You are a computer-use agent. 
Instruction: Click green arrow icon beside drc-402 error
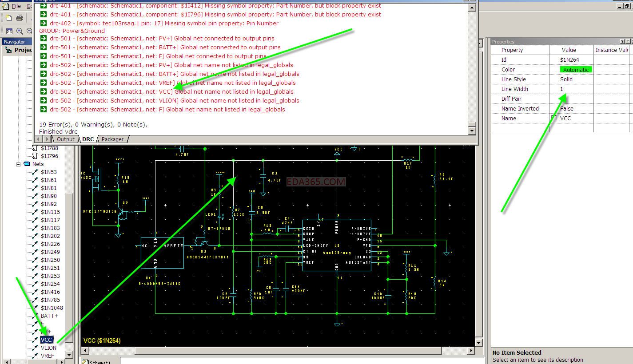44,23
